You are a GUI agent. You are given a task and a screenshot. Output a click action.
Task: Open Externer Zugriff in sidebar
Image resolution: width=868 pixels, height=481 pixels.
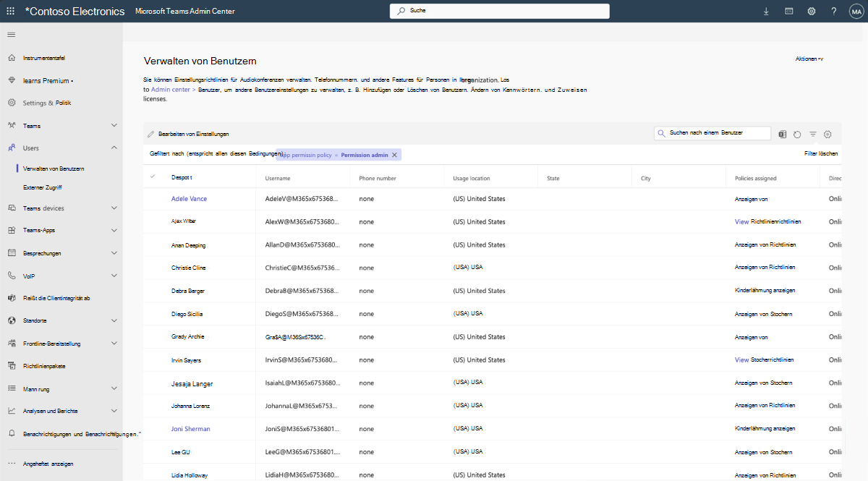point(43,187)
